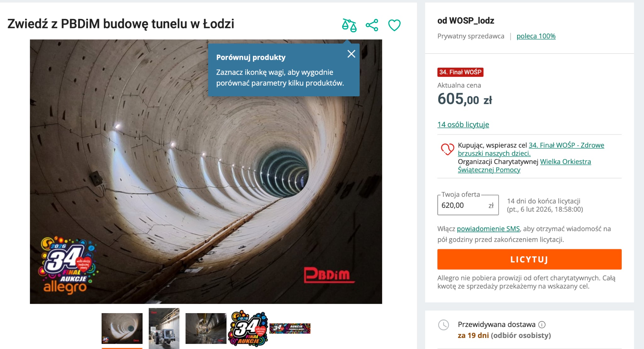Click the red charity heart icon

point(447,149)
